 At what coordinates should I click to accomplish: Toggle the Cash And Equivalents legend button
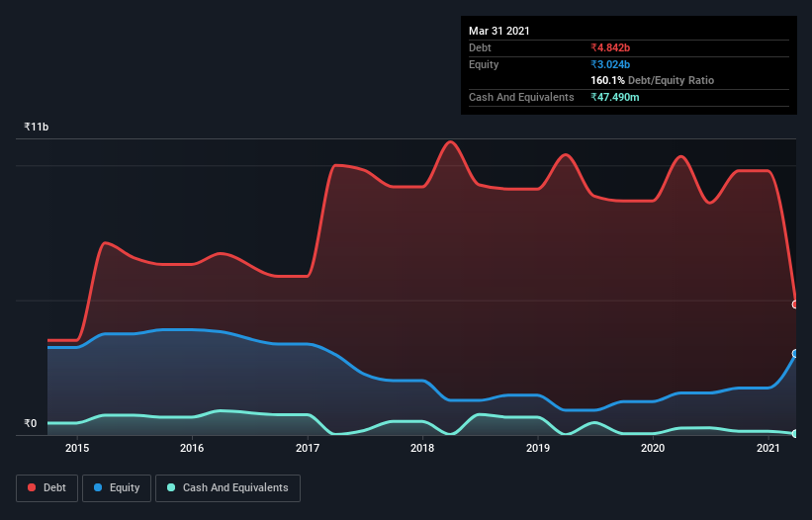coord(227,488)
